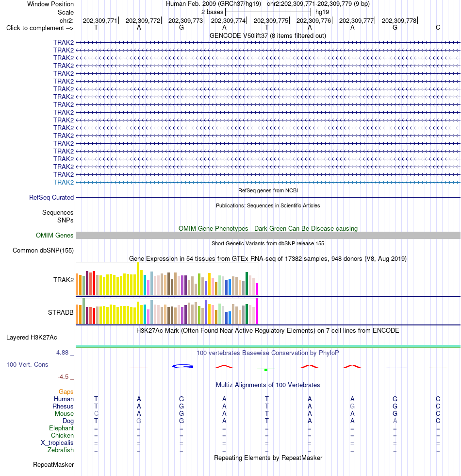The height and width of the screenshot is (476, 461).
Task: Click the 'Chicken' species label
Action: 62,436
